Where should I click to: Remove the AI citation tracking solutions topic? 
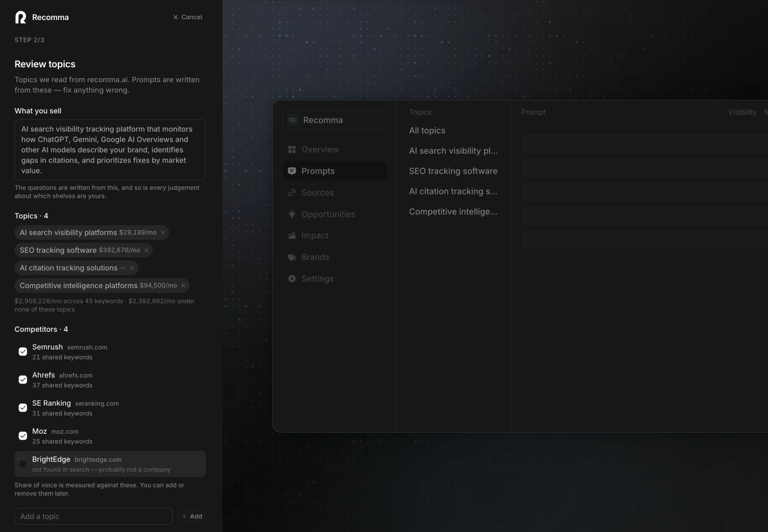132,268
